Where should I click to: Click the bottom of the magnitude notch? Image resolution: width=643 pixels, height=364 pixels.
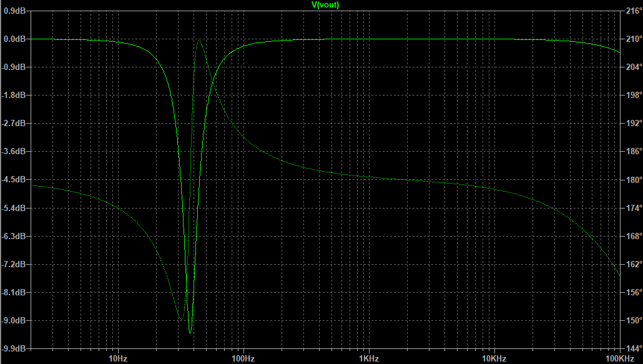pyautogui.click(x=190, y=333)
